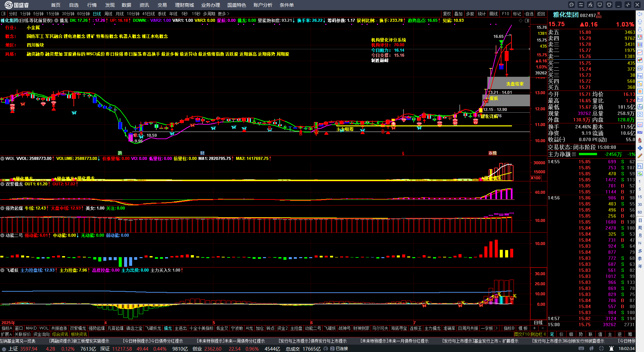644x352 pixels.
Task: Open the 行情 menu
Action: (92, 5)
